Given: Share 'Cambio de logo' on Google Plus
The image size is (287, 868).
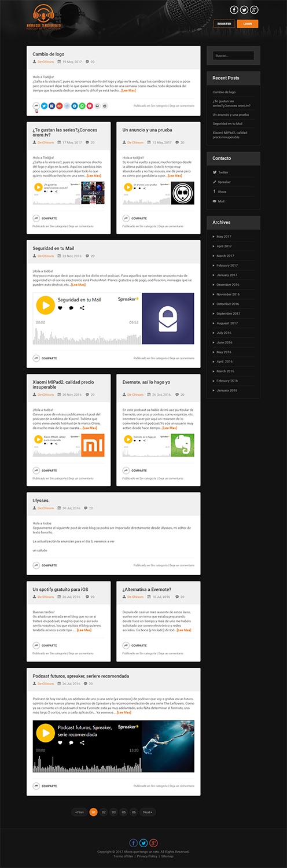Looking at the screenshot, I should [59, 106].
